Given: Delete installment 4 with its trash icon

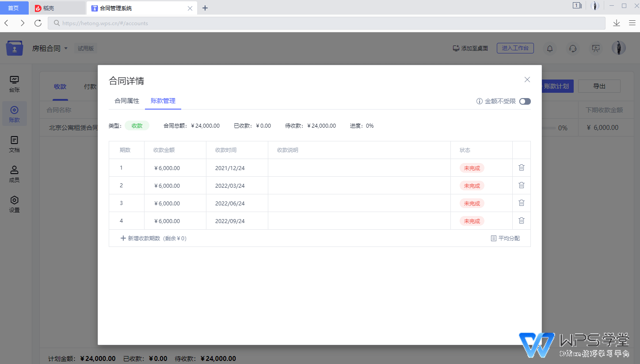Looking at the screenshot, I should pyautogui.click(x=522, y=220).
